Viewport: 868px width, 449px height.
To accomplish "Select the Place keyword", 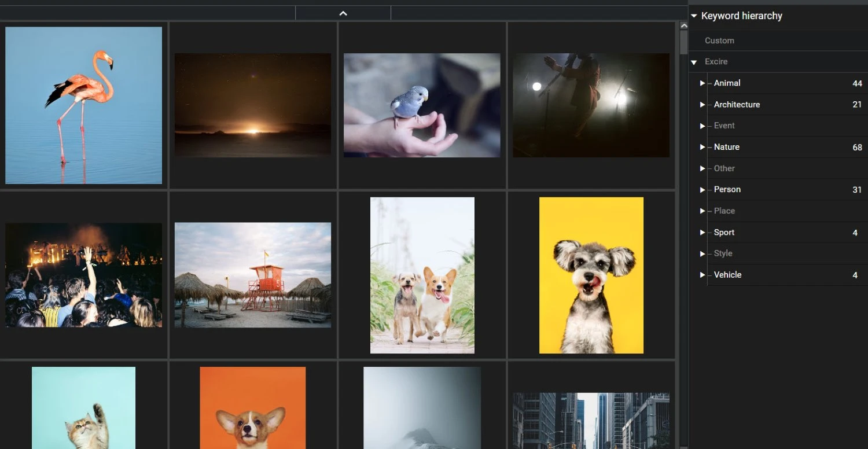I will (726, 211).
